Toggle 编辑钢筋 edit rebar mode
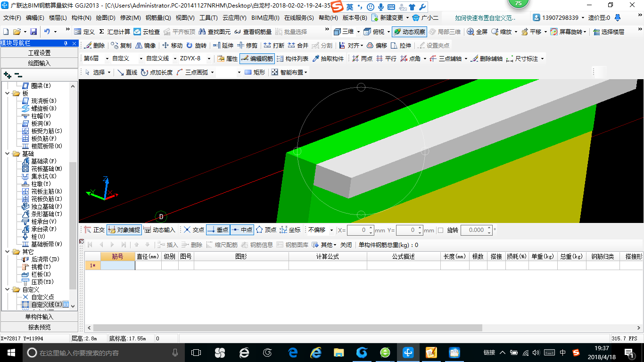This screenshot has width=644, height=362. pos(257,59)
